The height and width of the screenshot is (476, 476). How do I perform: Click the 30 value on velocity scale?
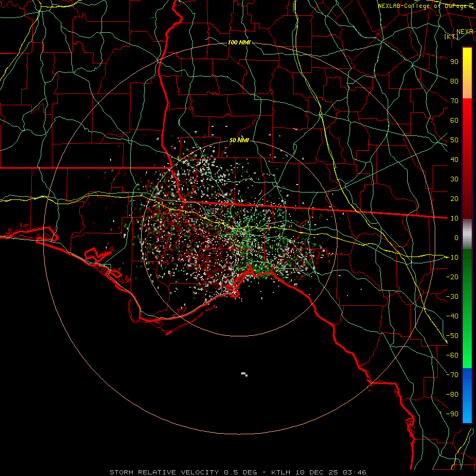pyautogui.click(x=454, y=179)
